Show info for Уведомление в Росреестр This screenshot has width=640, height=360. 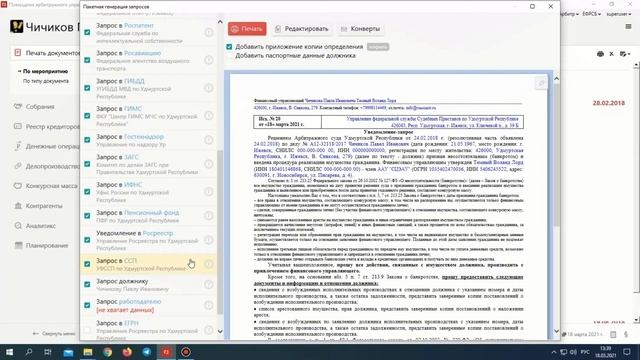(x=209, y=240)
